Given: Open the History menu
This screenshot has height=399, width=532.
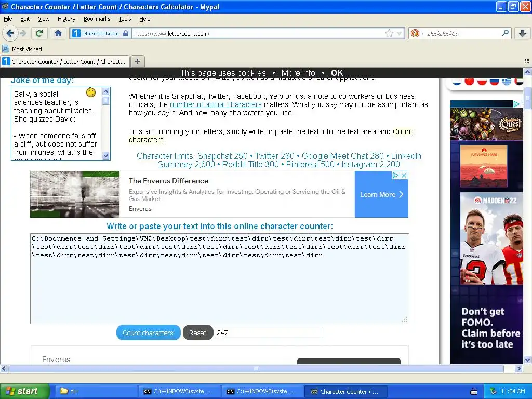Looking at the screenshot, I should [66, 19].
